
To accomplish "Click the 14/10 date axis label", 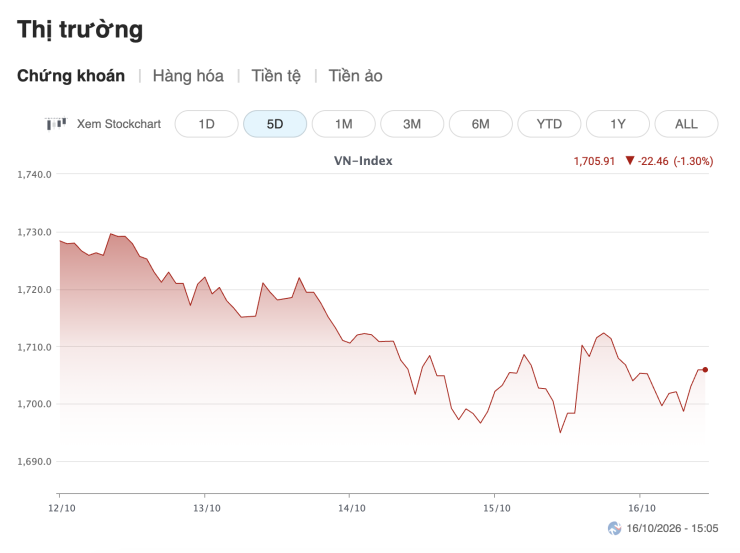I will [x=352, y=508].
